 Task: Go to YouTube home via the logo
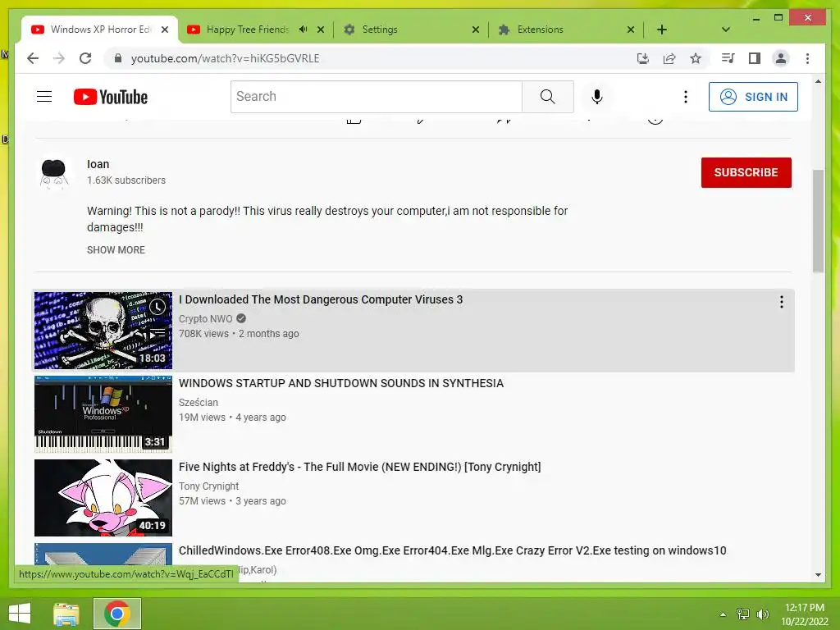coord(111,97)
